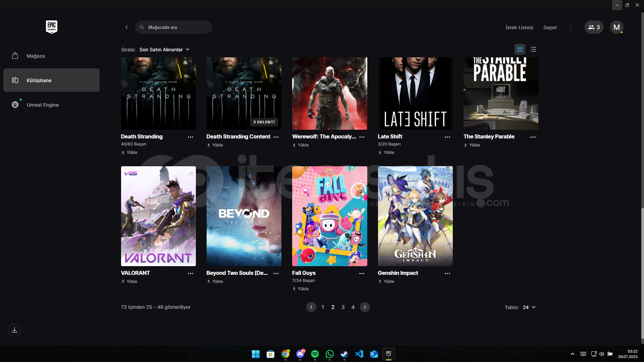Open options menu for Death Stranding
The width and height of the screenshot is (644, 362).
(191, 137)
